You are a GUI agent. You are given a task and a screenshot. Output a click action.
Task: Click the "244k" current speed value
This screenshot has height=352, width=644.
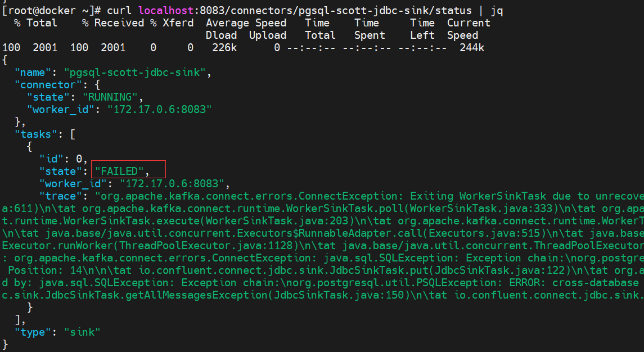click(x=472, y=48)
